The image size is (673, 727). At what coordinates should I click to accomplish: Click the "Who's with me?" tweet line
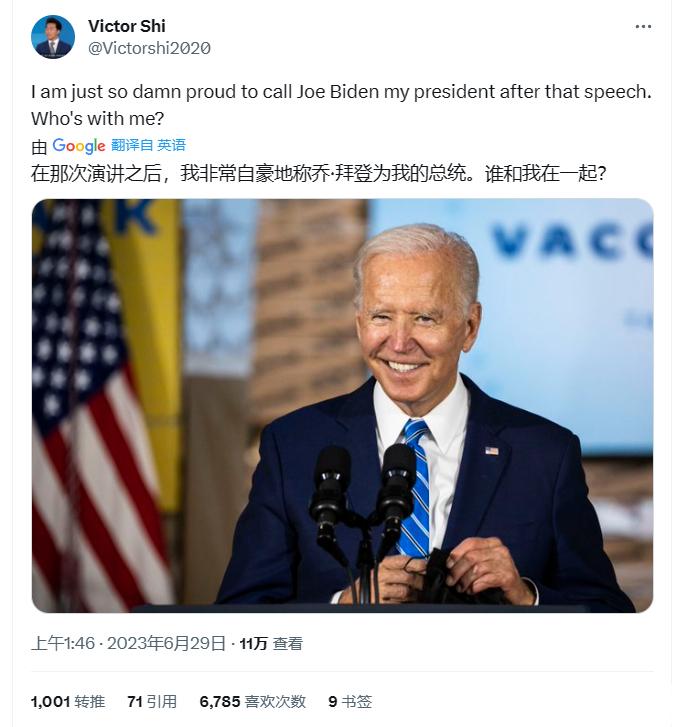pos(98,119)
